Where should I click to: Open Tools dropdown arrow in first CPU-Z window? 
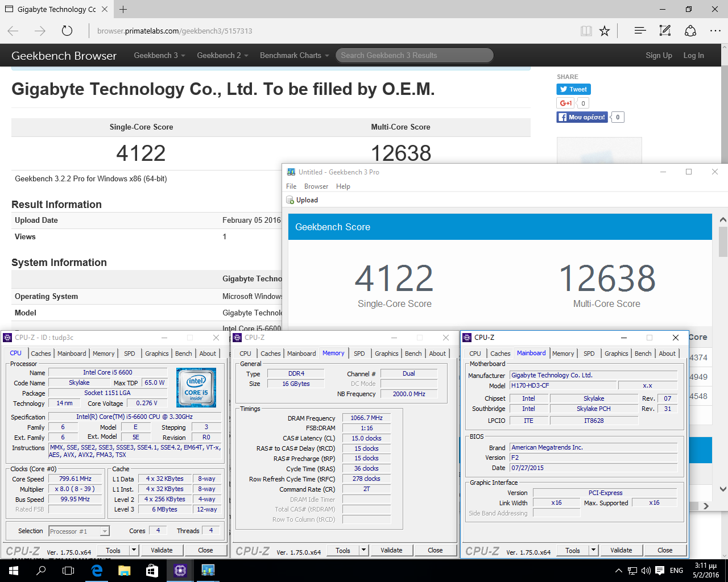click(134, 550)
